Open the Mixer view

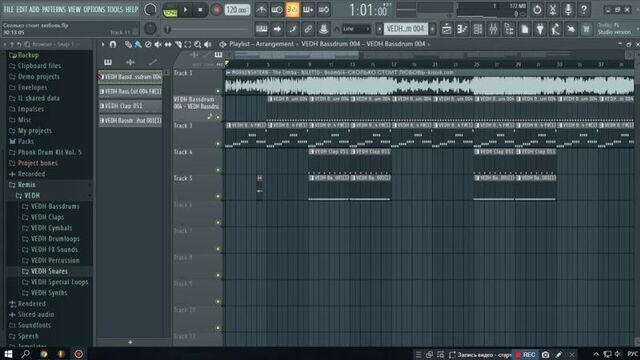(x=493, y=29)
